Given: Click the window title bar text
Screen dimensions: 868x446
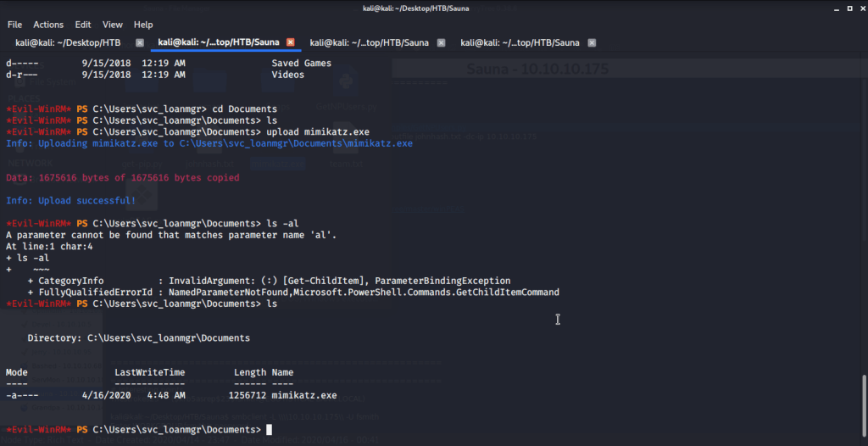Looking at the screenshot, I should (x=433, y=8).
